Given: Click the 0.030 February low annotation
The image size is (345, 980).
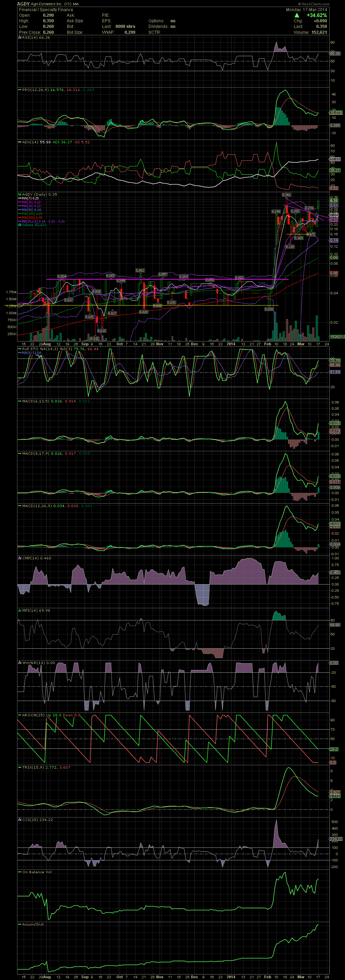Looking at the screenshot, I should (x=269, y=309).
